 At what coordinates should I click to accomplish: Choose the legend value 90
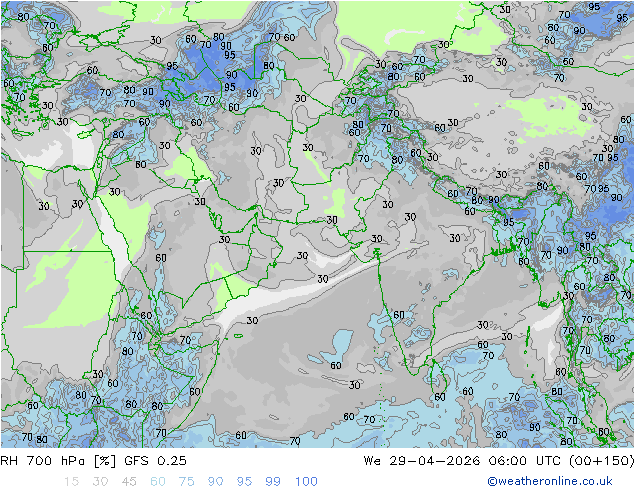point(215,481)
